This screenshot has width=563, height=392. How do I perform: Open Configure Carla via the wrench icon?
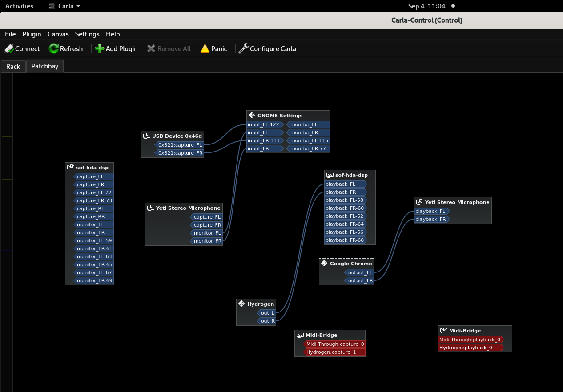(243, 49)
